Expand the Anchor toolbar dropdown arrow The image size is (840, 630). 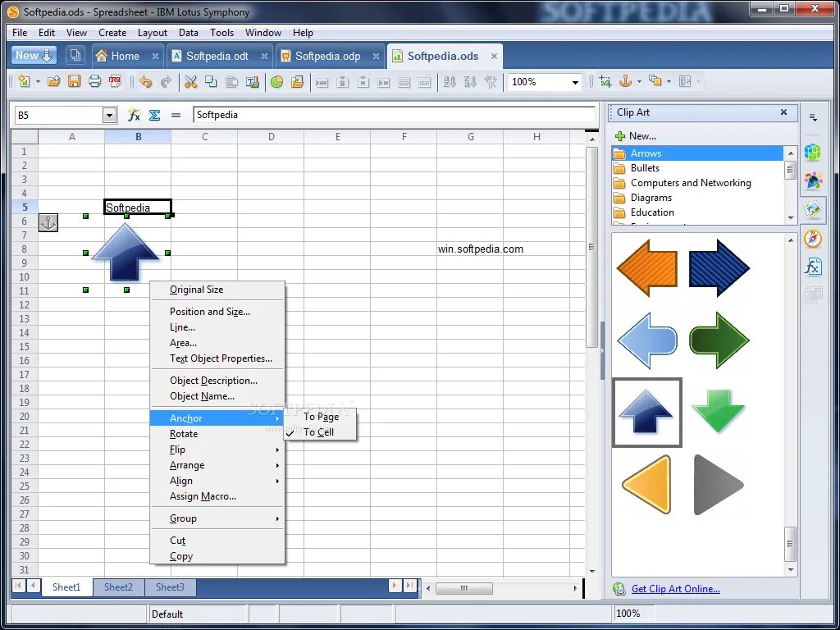[x=639, y=81]
